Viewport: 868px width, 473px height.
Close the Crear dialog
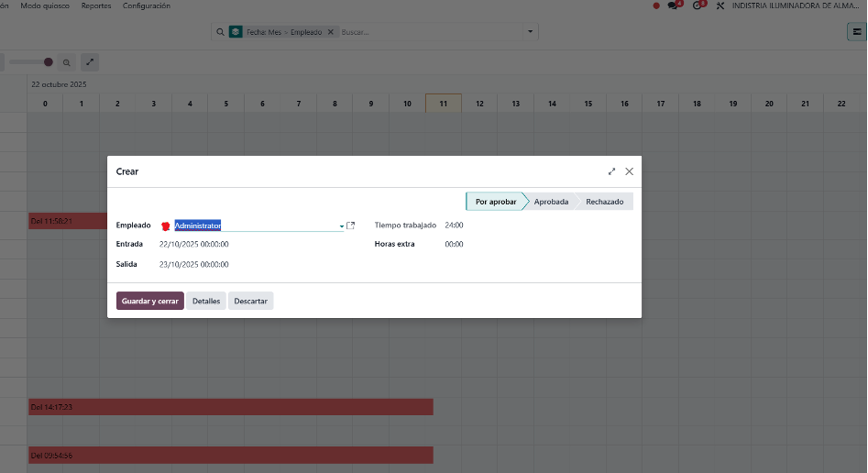pos(630,171)
